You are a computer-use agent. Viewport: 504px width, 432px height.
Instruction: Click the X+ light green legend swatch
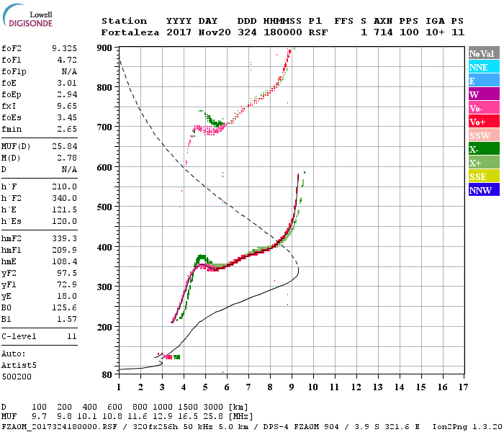point(484,162)
